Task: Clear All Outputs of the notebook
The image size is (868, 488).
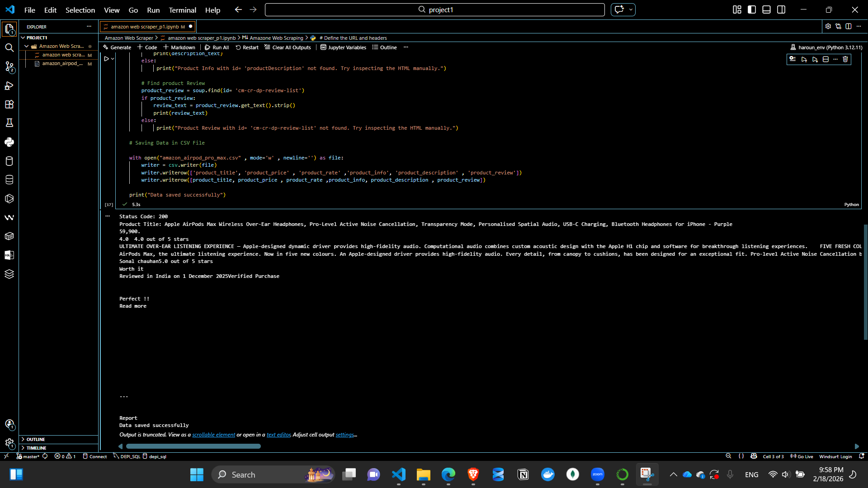Action: (288, 47)
